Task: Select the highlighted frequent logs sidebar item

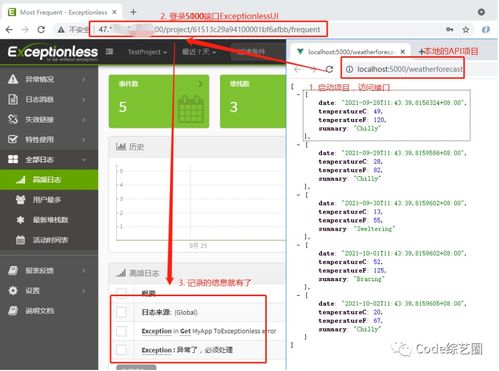Action: 49,180
